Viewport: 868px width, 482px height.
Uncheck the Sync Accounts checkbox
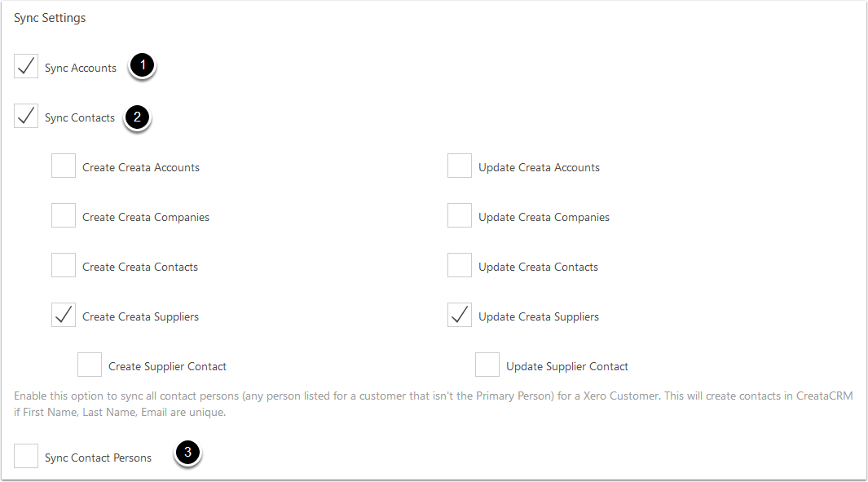(x=26, y=67)
